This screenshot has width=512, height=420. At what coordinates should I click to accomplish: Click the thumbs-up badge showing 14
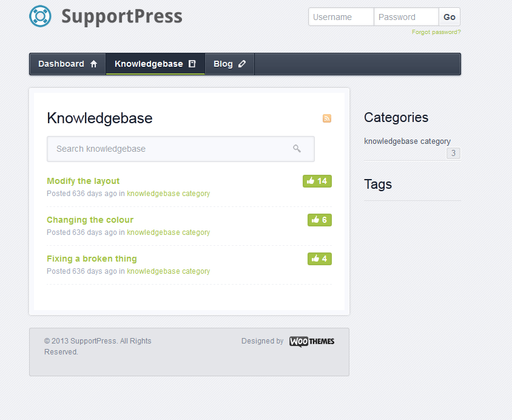tap(317, 181)
